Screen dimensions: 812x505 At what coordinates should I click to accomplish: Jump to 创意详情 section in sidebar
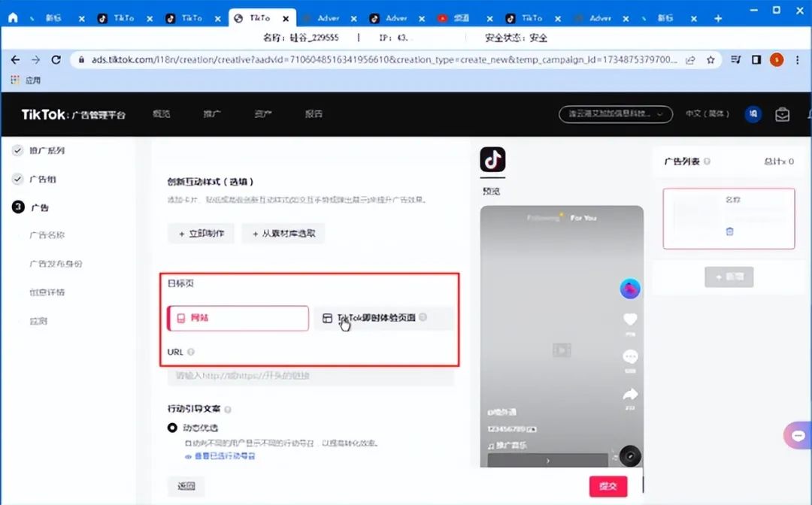point(47,292)
